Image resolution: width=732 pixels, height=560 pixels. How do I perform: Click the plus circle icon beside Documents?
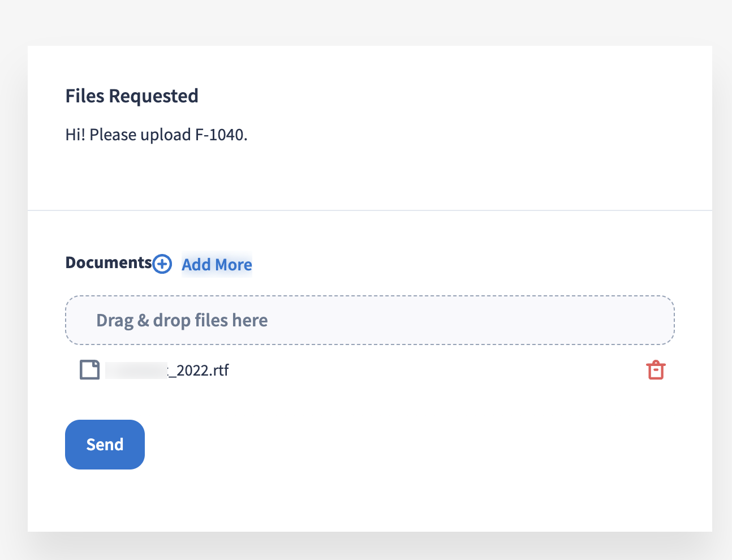point(162,264)
